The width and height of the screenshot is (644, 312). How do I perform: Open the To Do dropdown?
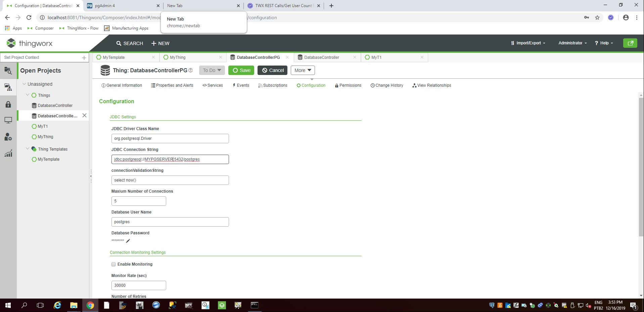(212, 70)
